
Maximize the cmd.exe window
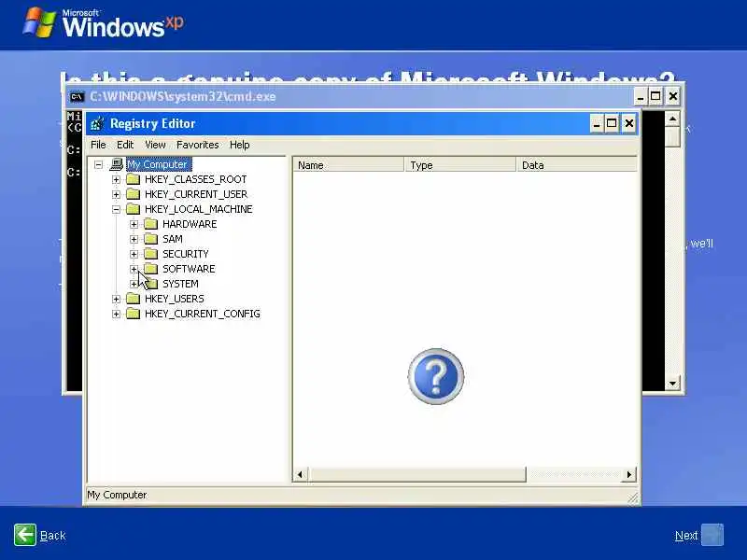pyautogui.click(x=655, y=97)
